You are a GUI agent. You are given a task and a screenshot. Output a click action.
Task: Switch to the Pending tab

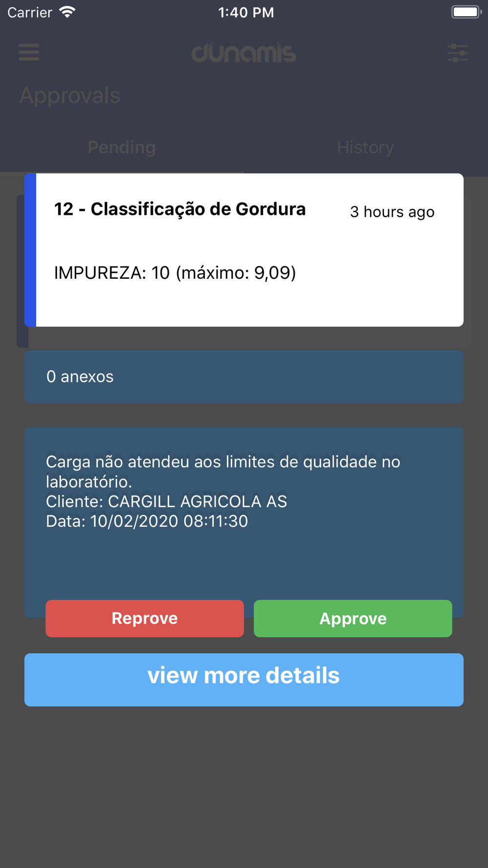(122, 147)
